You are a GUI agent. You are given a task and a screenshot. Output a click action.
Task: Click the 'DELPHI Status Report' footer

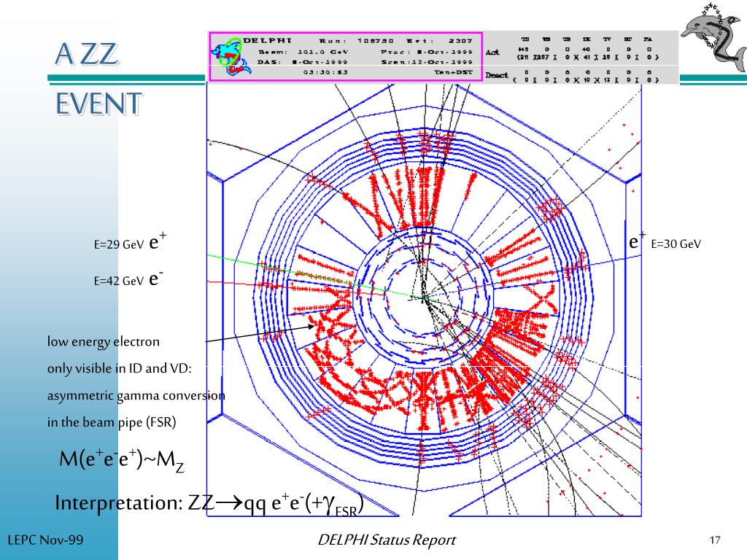387,540
